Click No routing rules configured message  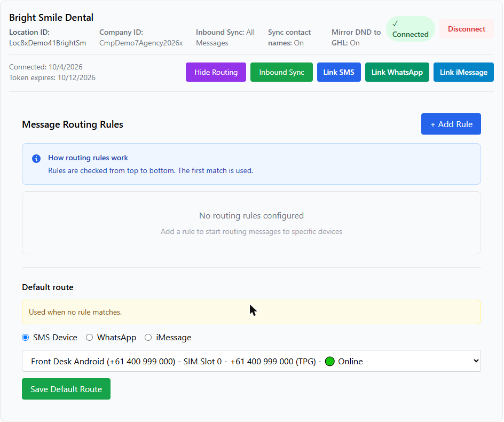click(251, 215)
